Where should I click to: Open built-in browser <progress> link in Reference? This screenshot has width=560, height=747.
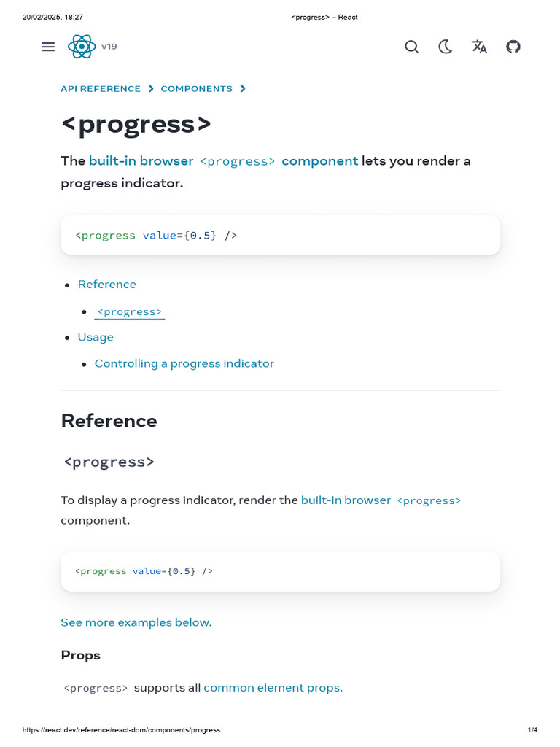pos(381,500)
